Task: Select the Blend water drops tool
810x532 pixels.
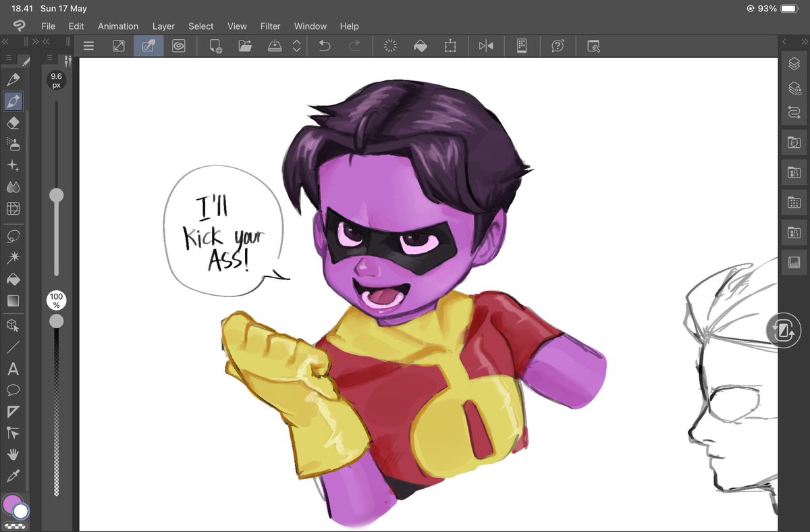Action: click(x=13, y=187)
